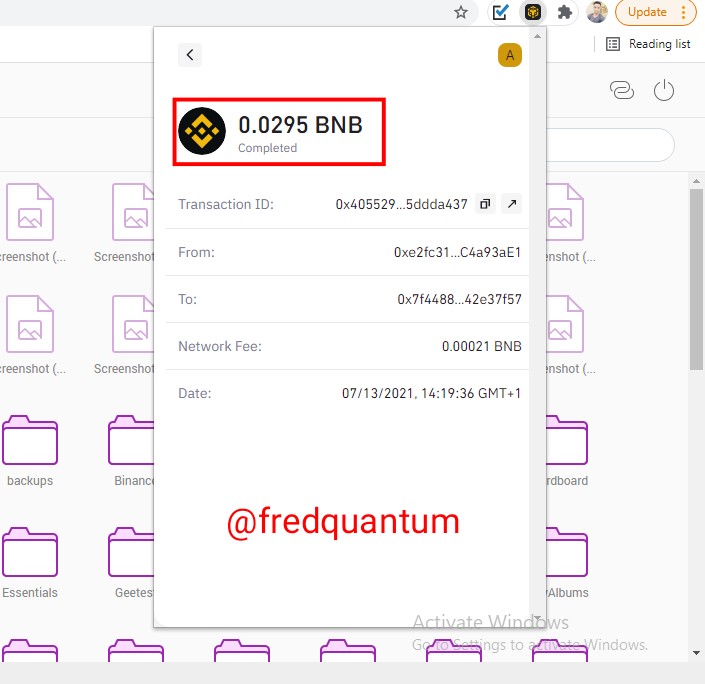
Task: Click the power icon on the page
Action: (664, 90)
